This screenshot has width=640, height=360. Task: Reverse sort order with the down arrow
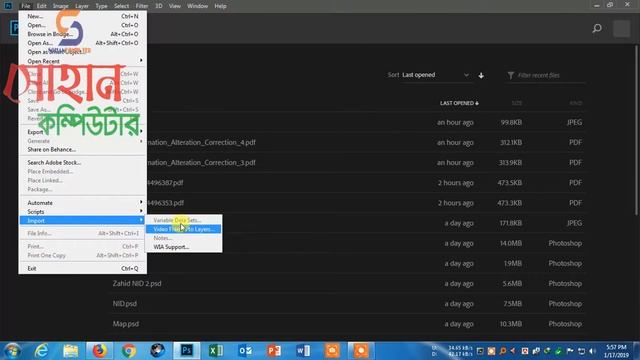[481, 75]
